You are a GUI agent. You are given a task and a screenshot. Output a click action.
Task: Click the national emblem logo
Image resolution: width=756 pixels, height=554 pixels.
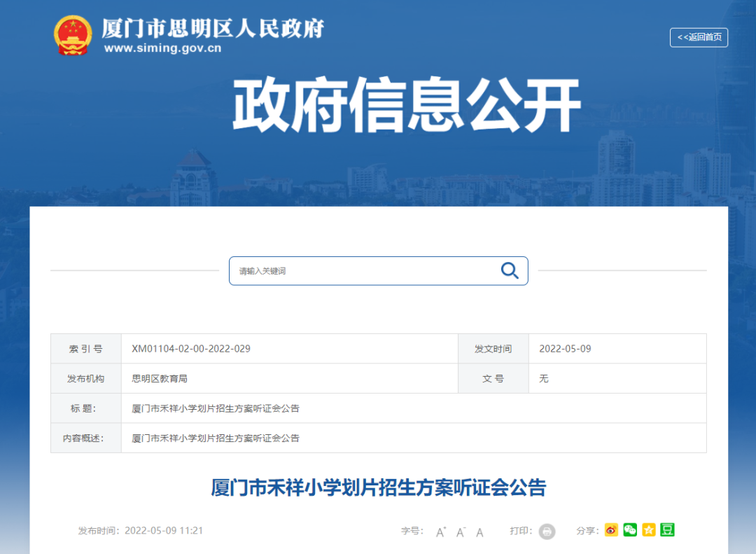coord(73,35)
